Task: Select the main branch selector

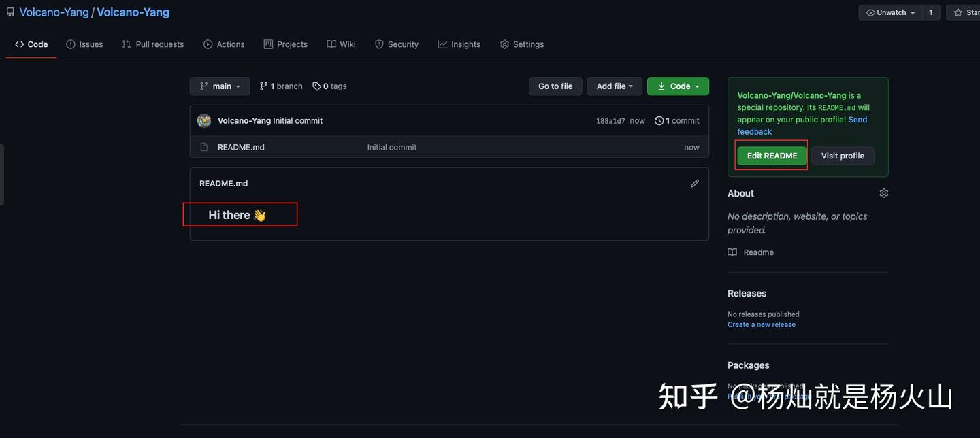Action: point(219,86)
